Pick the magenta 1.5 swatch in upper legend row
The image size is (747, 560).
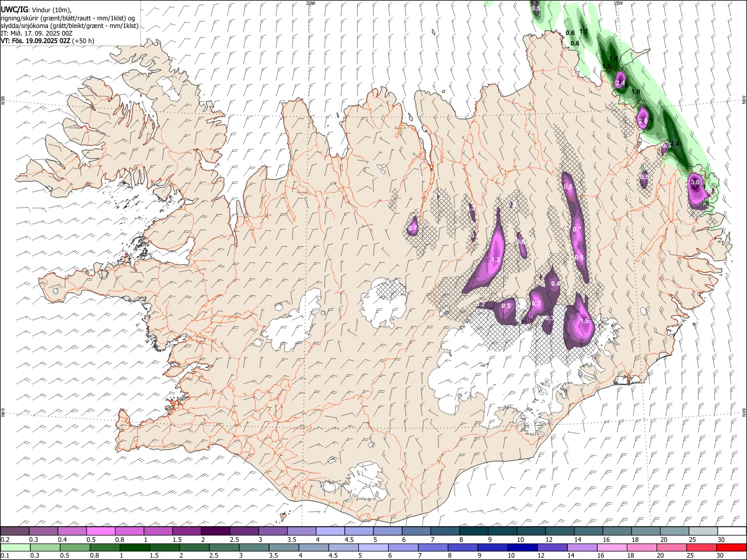187,531
